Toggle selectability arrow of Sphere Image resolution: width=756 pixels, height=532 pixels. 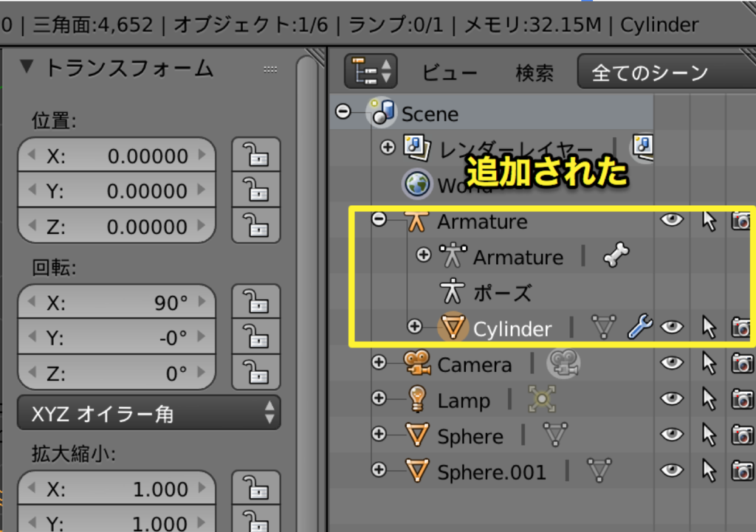click(708, 435)
